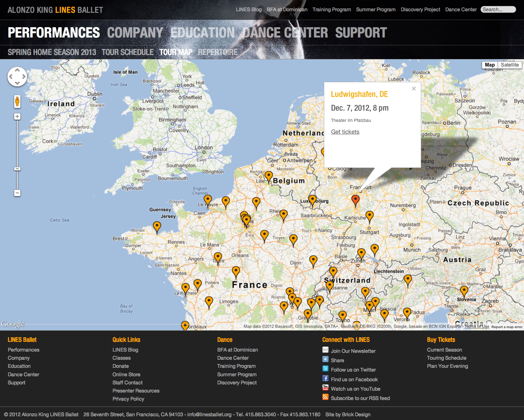Click the Alonzo King LINES Ballet logo
This screenshot has width=524, height=420.
point(55,10)
